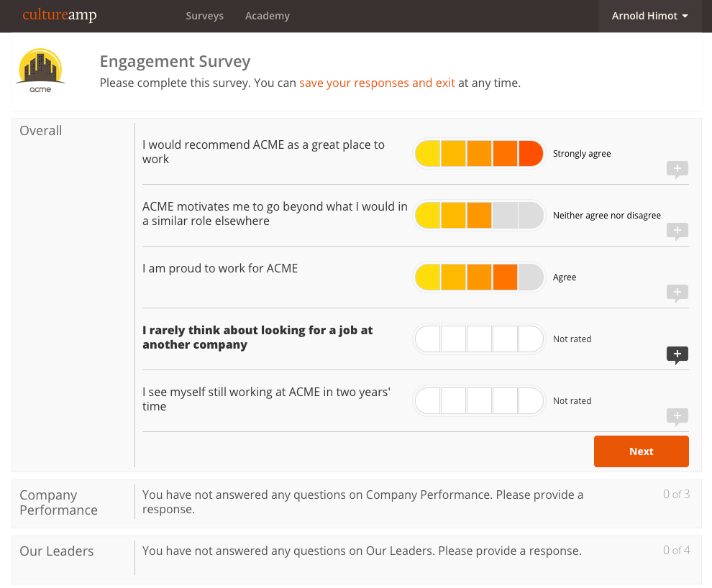The image size is (712, 588).
Task: Add comment to 'recommend ACME' question
Action: pos(677,170)
